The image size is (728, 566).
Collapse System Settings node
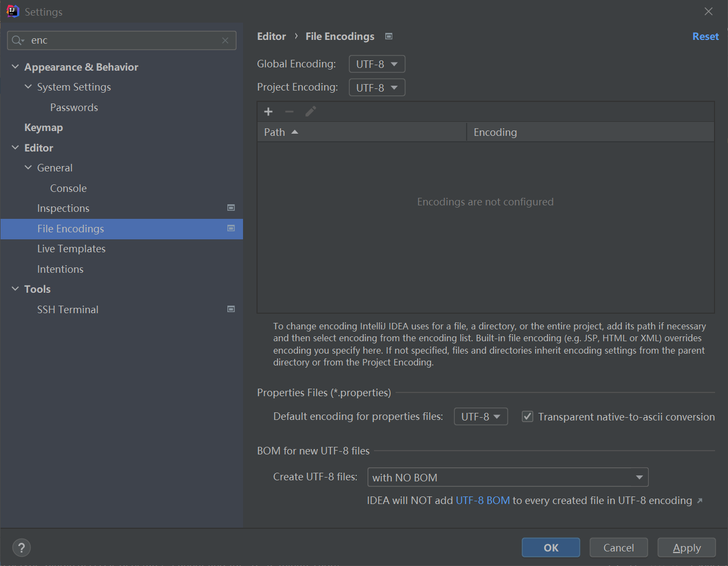point(28,87)
